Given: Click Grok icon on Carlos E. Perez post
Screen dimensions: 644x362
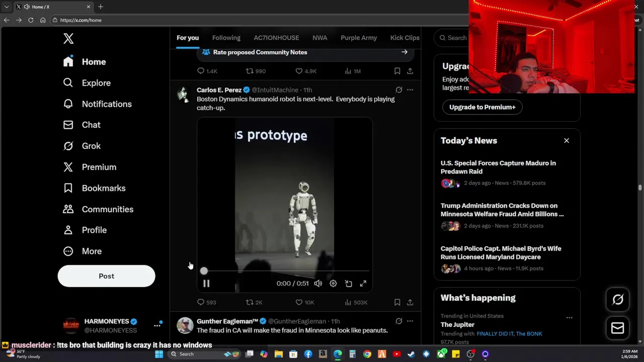Looking at the screenshot, I should tap(398, 90).
